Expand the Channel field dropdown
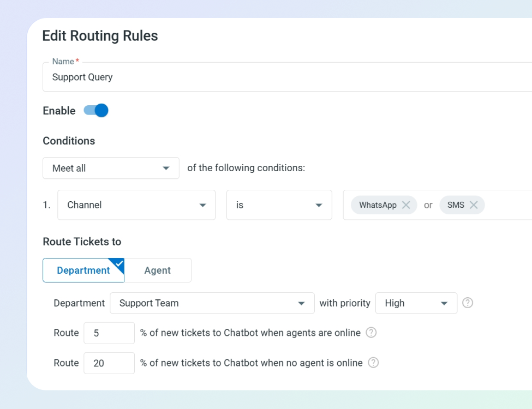The image size is (532, 409). [x=136, y=205]
